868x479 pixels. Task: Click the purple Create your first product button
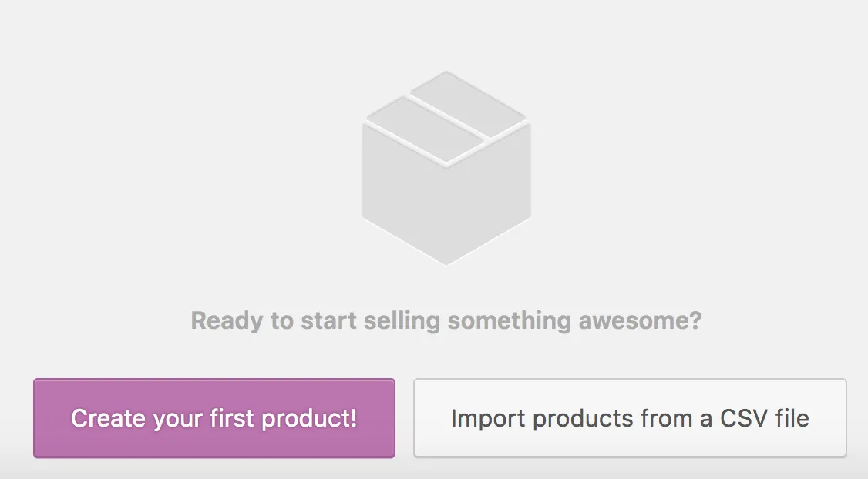214,418
